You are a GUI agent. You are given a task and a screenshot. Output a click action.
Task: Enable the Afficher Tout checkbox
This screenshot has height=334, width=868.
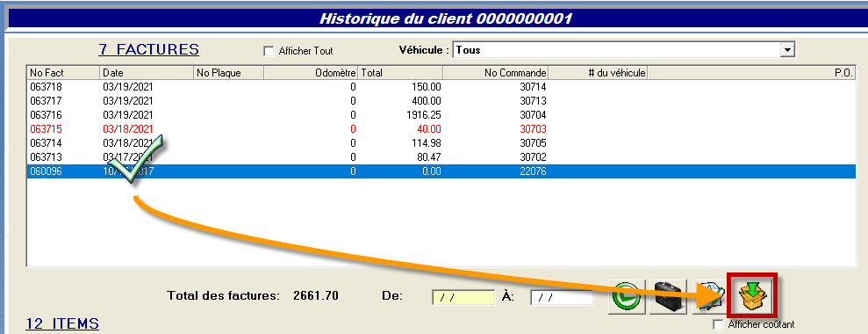point(269,51)
